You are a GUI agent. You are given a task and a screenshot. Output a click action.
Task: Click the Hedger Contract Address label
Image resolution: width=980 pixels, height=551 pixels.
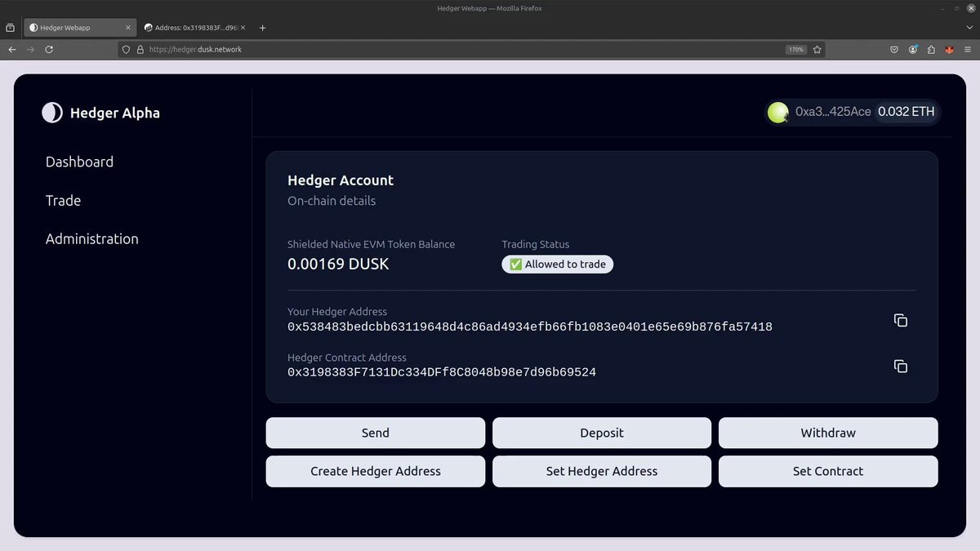point(347,358)
